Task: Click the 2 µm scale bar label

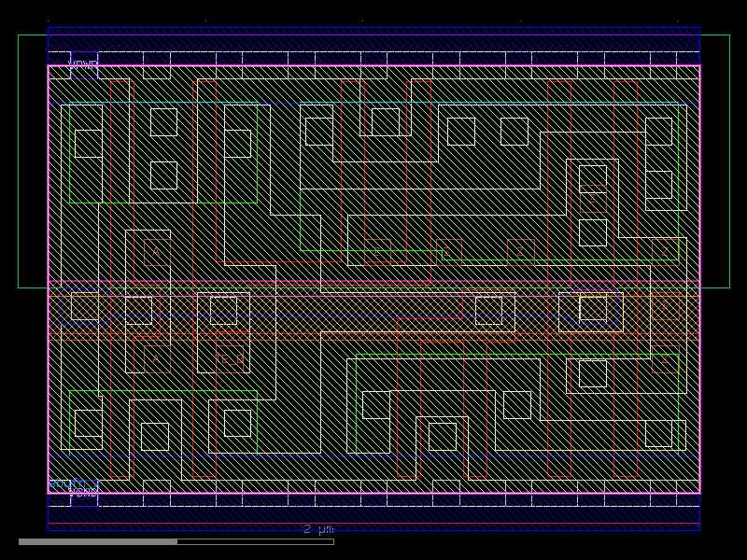Action: click(317, 528)
